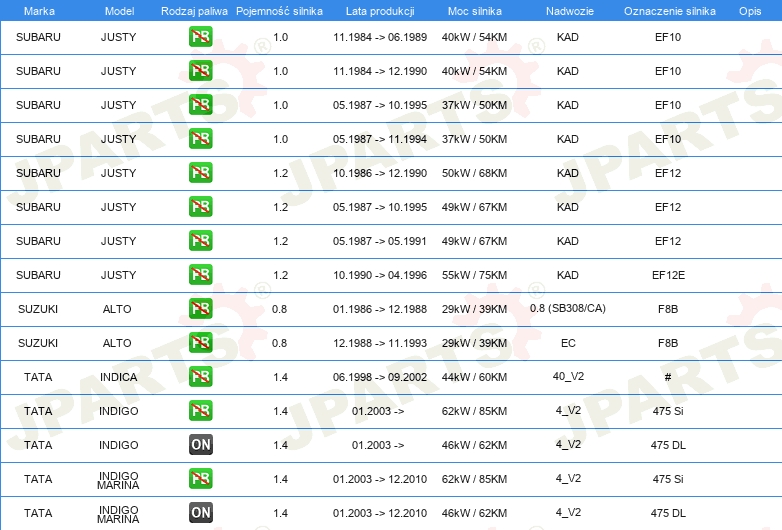Click the petrol icon for TATA INDICA
The height and width of the screenshot is (530, 782).
point(200,376)
